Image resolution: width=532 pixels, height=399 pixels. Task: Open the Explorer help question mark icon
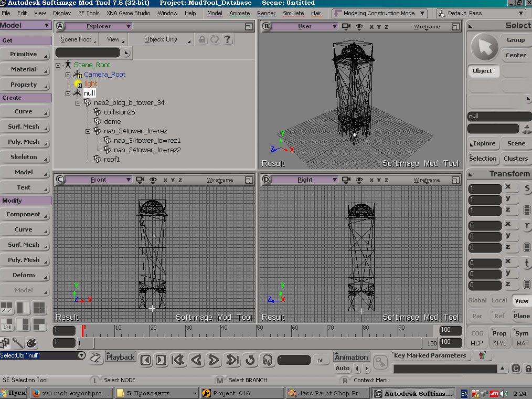pyautogui.click(x=227, y=40)
